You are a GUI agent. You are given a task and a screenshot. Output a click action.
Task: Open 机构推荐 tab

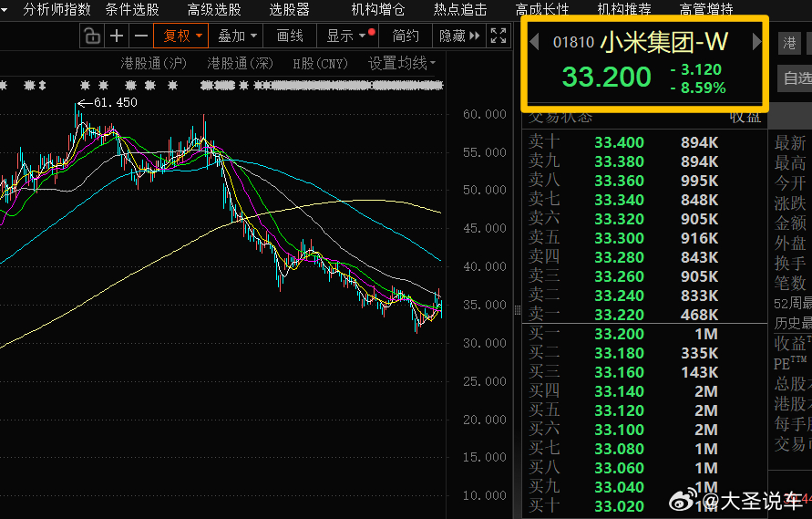[x=624, y=9]
